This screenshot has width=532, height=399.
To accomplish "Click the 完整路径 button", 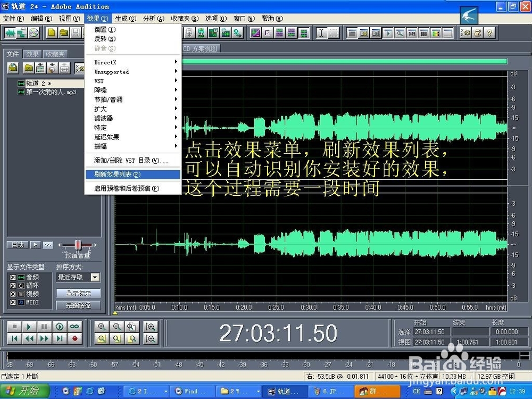I will (78, 305).
